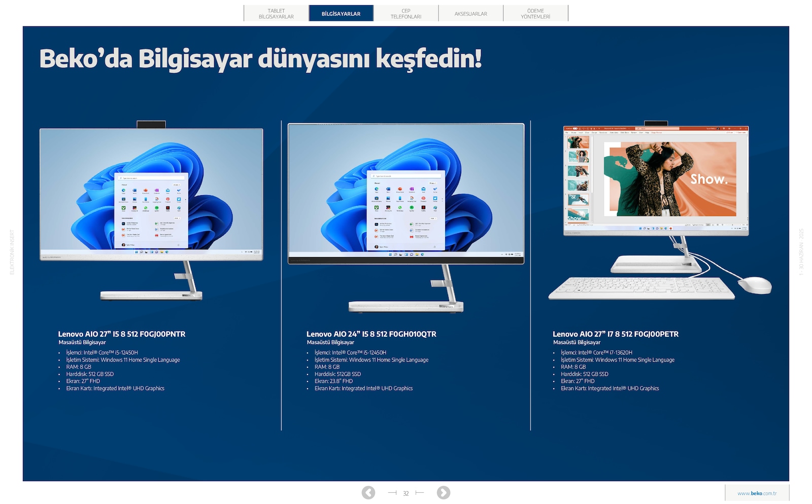812x504 pixels.
Task: Click the white keyboard in the I7 product image
Action: pyautogui.click(x=641, y=288)
